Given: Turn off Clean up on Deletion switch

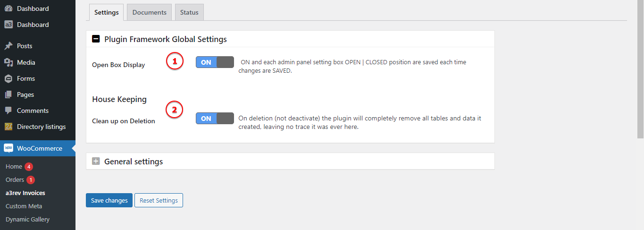Looking at the screenshot, I should coord(215,119).
